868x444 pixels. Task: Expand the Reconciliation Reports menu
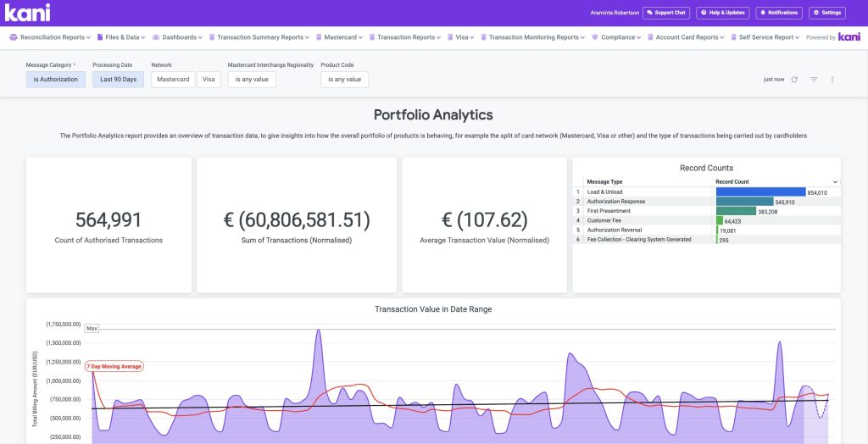point(52,37)
